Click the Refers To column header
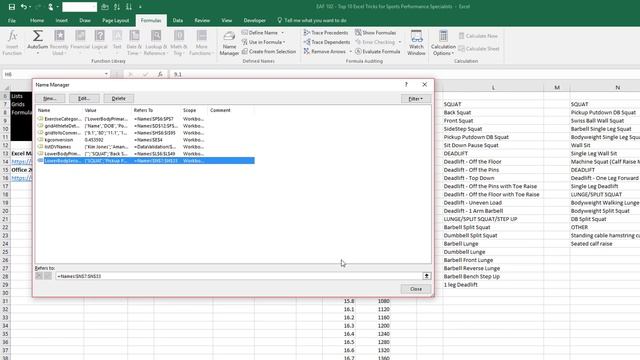This screenshot has width=640, height=360. (x=143, y=110)
